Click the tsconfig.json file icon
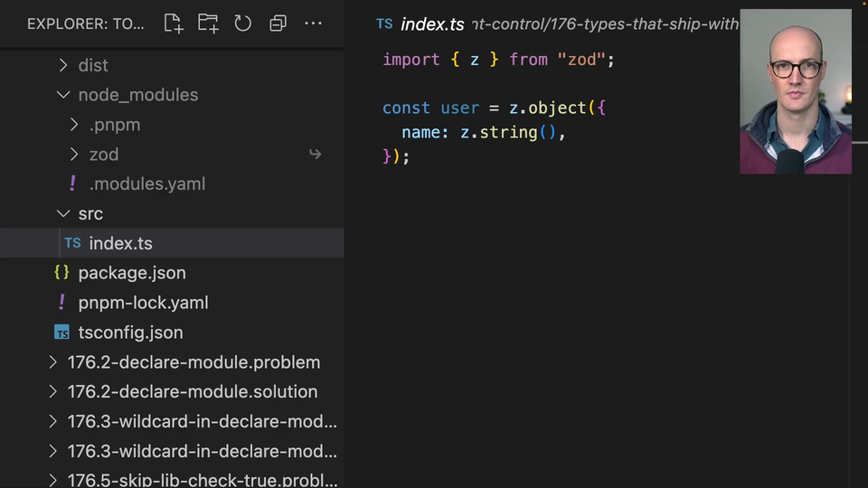Viewport: 868px width, 488px height. (61, 333)
